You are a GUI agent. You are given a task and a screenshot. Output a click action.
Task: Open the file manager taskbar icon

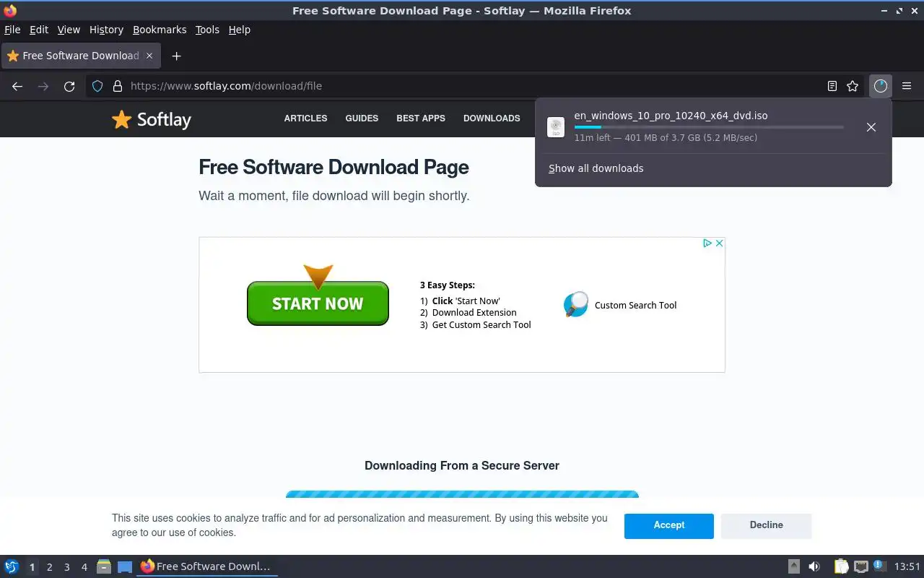(x=104, y=566)
